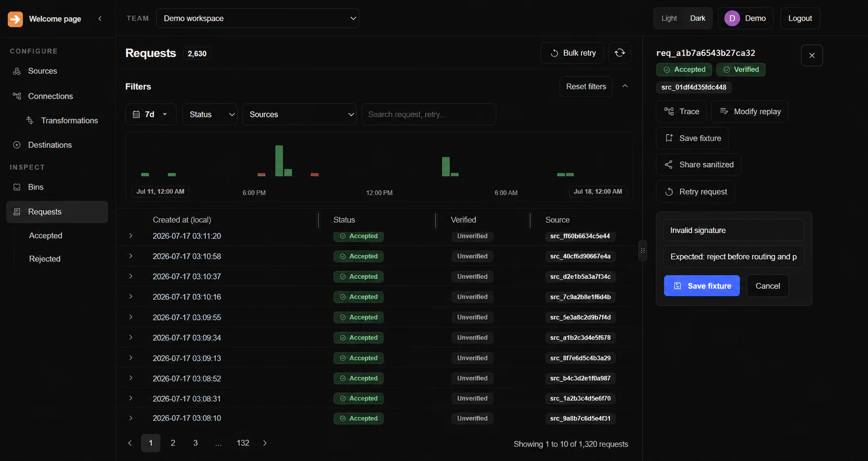Go to page 132

point(243,443)
